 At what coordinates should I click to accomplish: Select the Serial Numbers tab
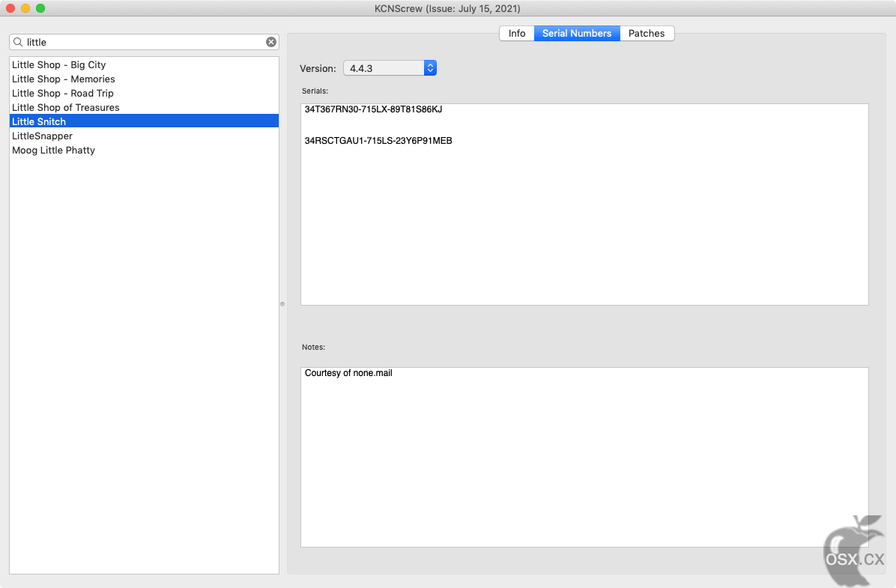[x=577, y=33]
